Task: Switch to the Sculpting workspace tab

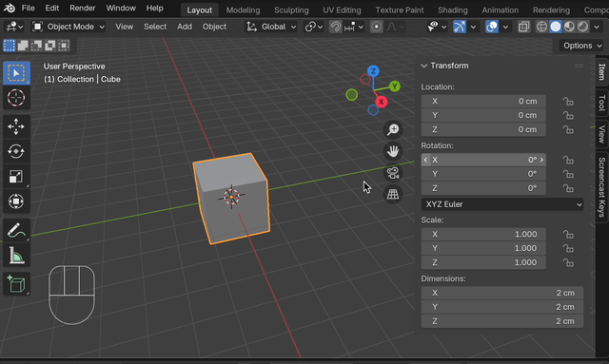Action: coord(291,10)
